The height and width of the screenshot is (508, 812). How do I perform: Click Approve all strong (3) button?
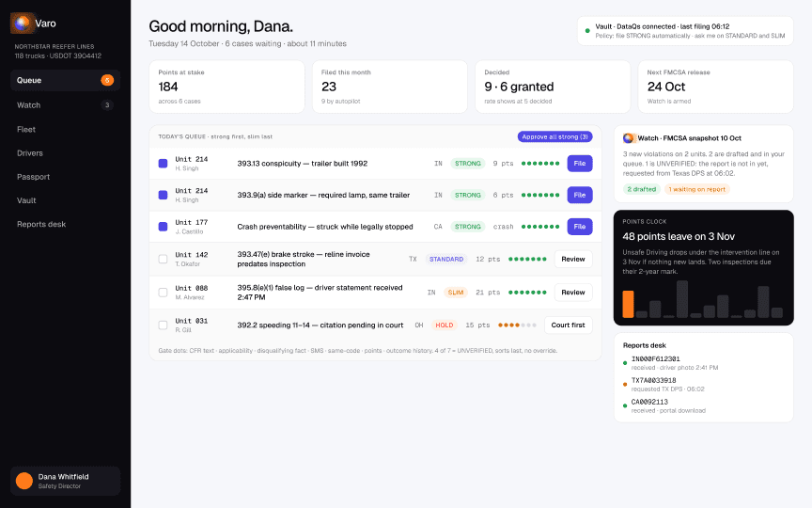[554, 136]
